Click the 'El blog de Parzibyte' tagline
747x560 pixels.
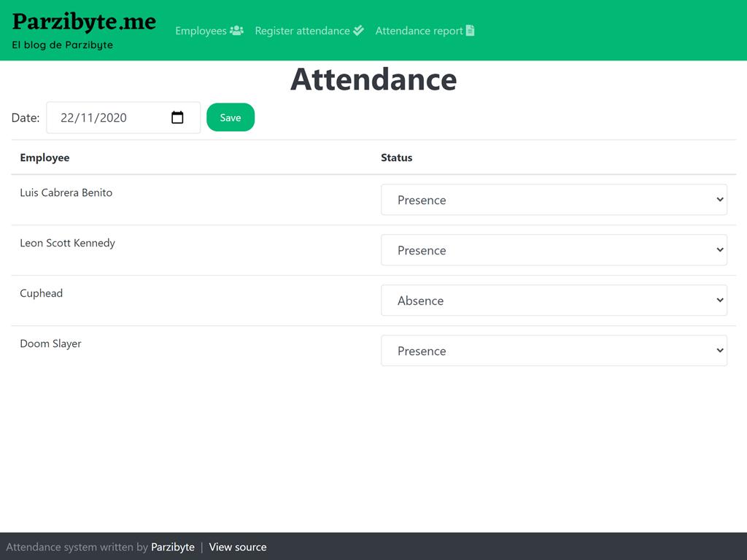click(63, 44)
